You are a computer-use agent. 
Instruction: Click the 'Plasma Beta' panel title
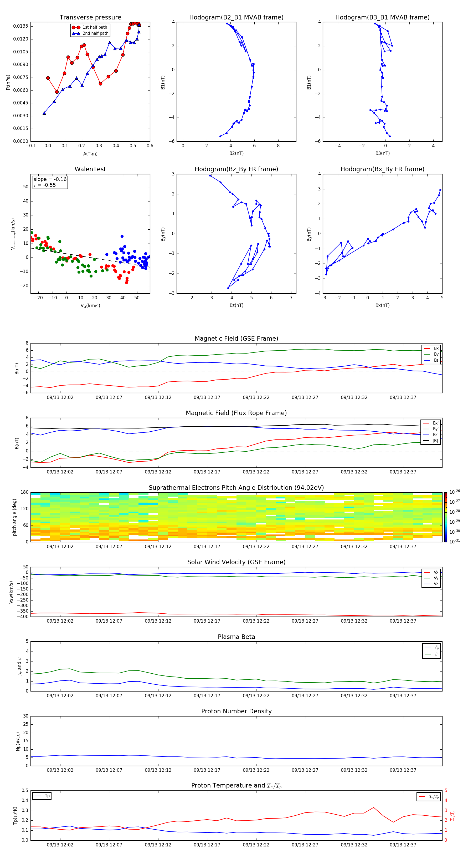point(236,637)
